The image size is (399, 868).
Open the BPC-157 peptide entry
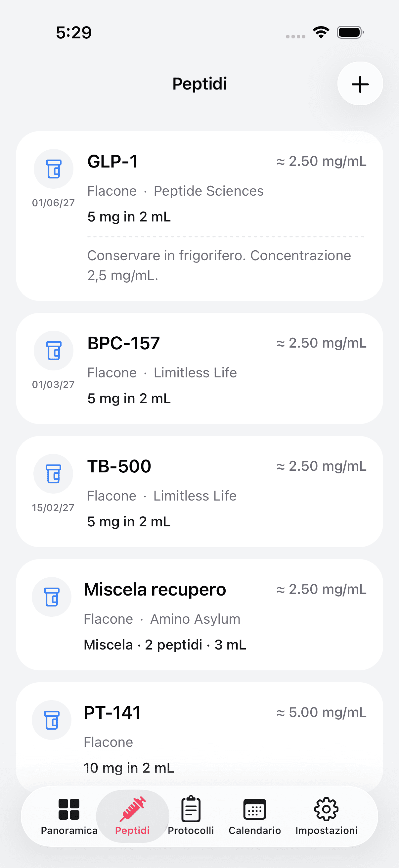pyautogui.click(x=124, y=343)
